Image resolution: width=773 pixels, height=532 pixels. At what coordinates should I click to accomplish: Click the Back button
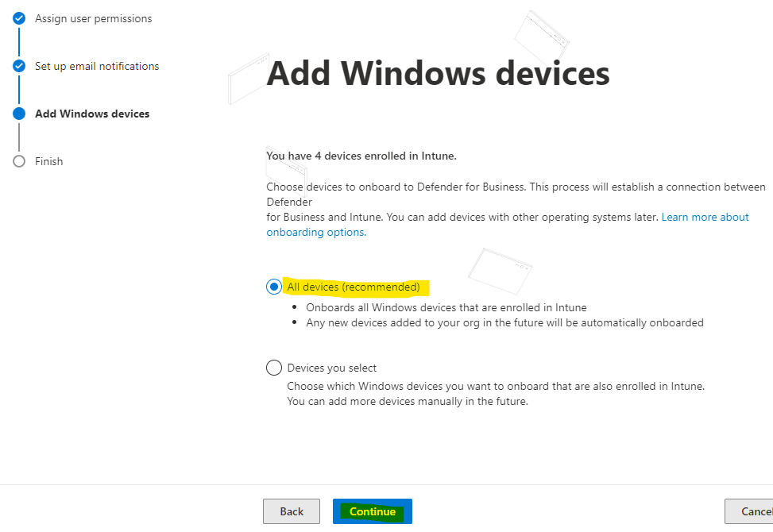tap(292, 511)
